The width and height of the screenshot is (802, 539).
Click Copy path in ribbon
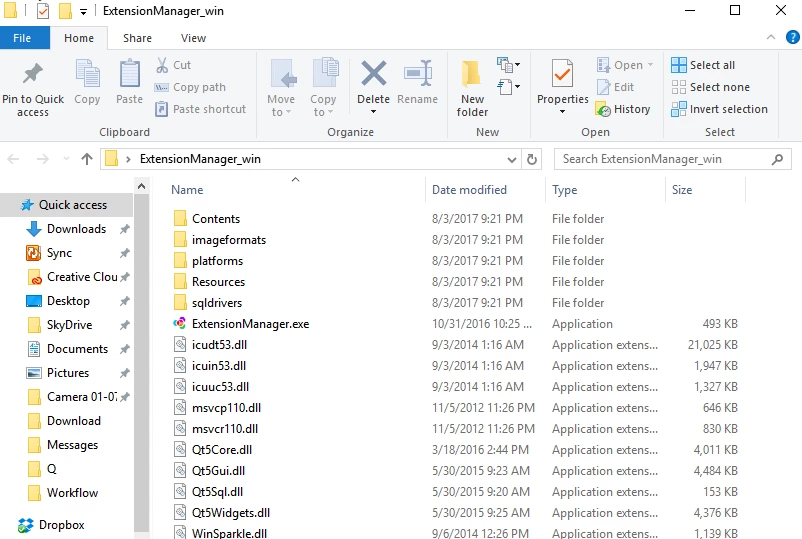(190, 87)
